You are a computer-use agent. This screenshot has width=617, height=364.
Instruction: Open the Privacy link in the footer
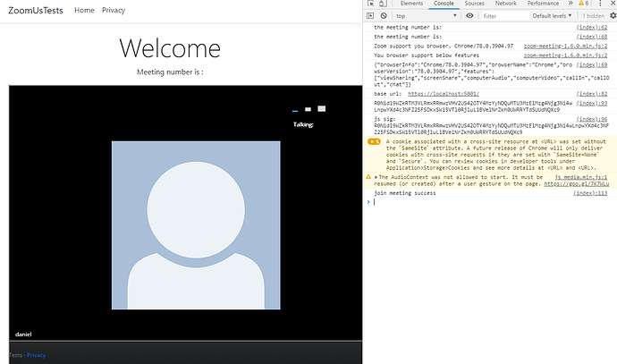(x=36, y=355)
